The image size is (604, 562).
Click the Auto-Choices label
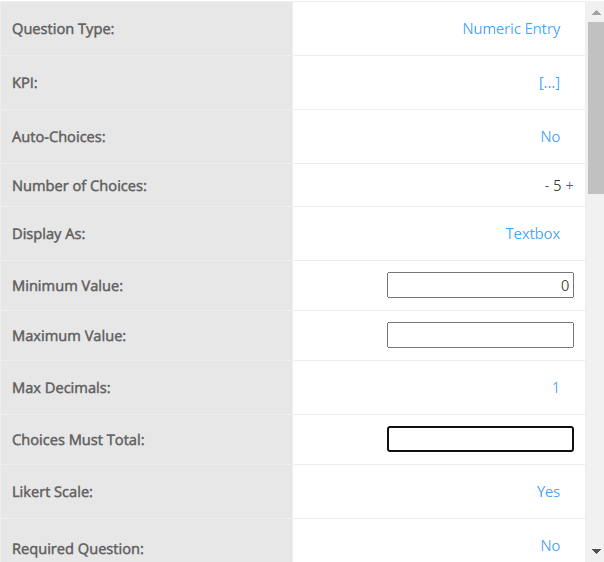coord(60,137)
